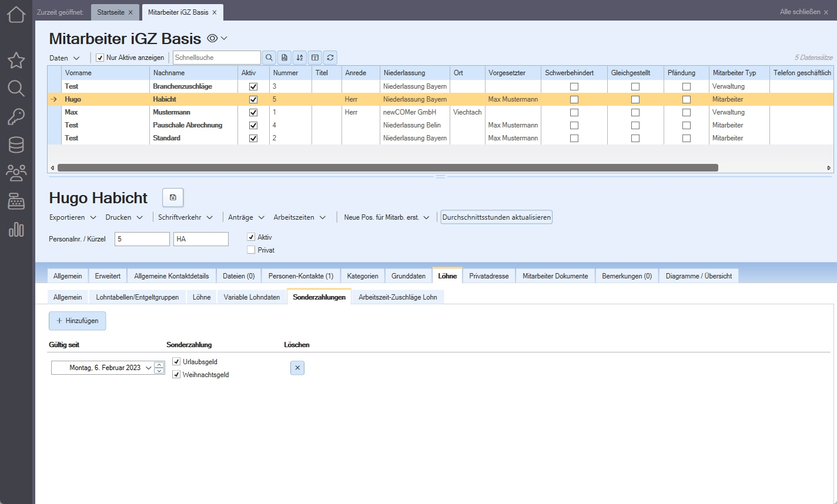
Task: Click the sort A-Z icon
Action: click(x=300, y=58)
